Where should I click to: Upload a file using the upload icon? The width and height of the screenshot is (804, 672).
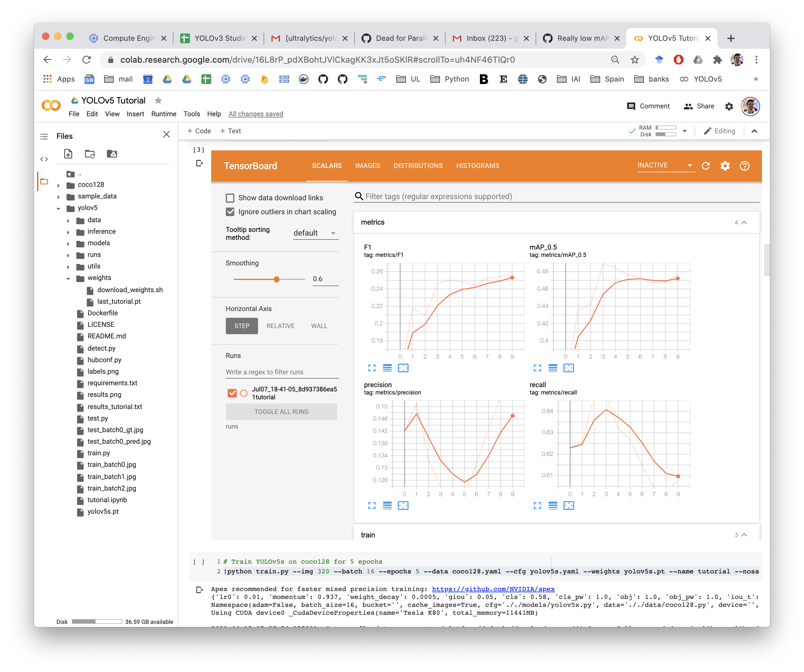pos(68,154)
